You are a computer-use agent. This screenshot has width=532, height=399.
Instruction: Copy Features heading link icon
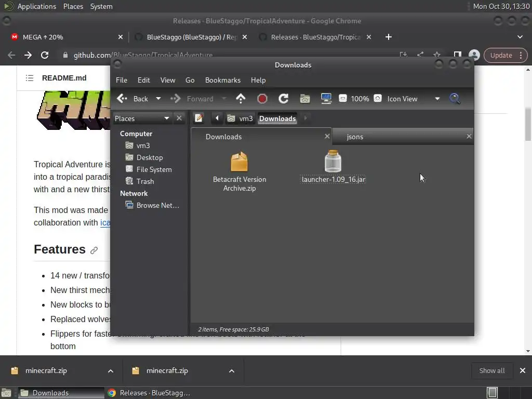94,250
